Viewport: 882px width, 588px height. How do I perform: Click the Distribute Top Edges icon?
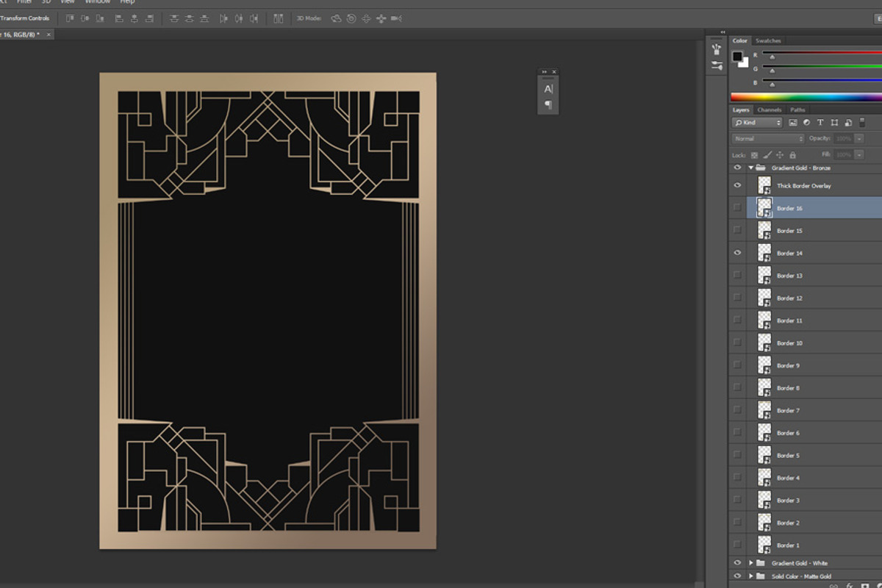174,18
